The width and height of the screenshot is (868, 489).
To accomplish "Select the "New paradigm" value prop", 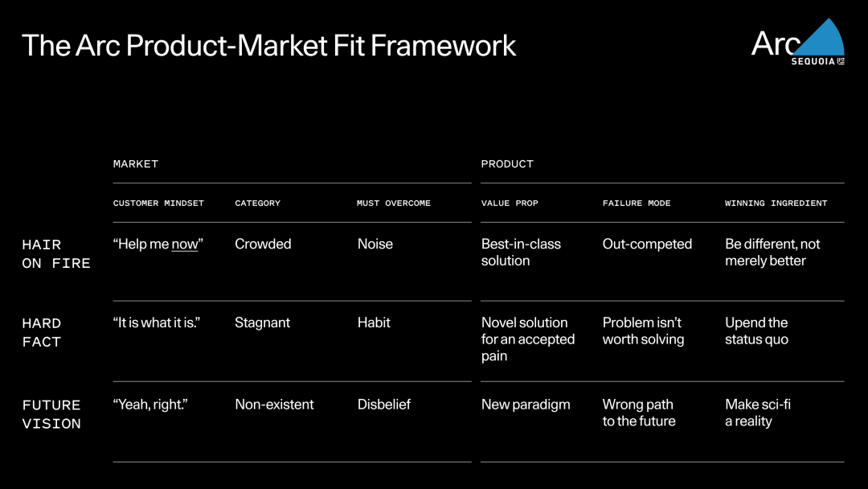I will tap(526, 405).
